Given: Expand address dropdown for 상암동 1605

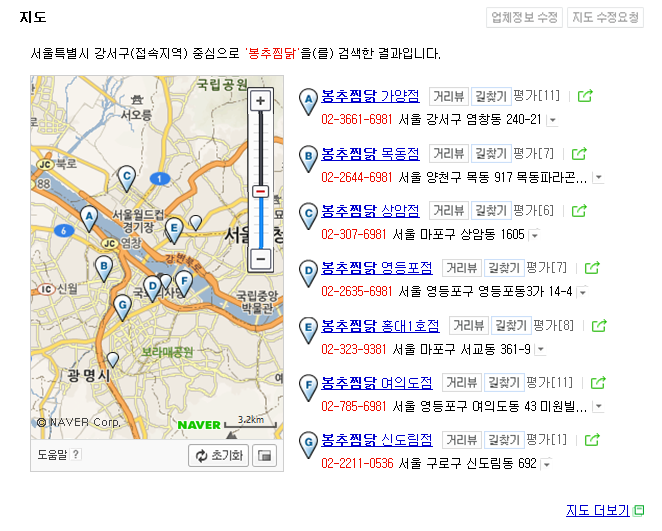Looking at the screenshot, I should pyautogui.click(x=535, y=235).
